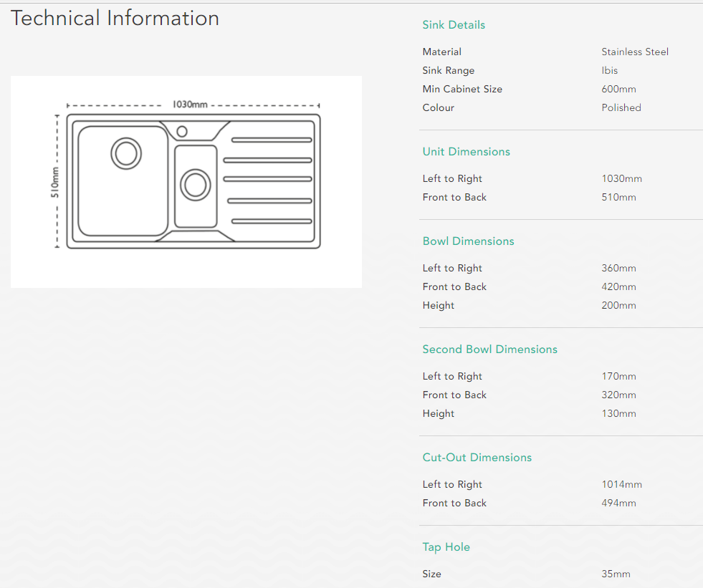The width and height of the screenshot is (703, 588).
Task: Open the Cut-Out Dimensions section heading
Action: point(477,458)
